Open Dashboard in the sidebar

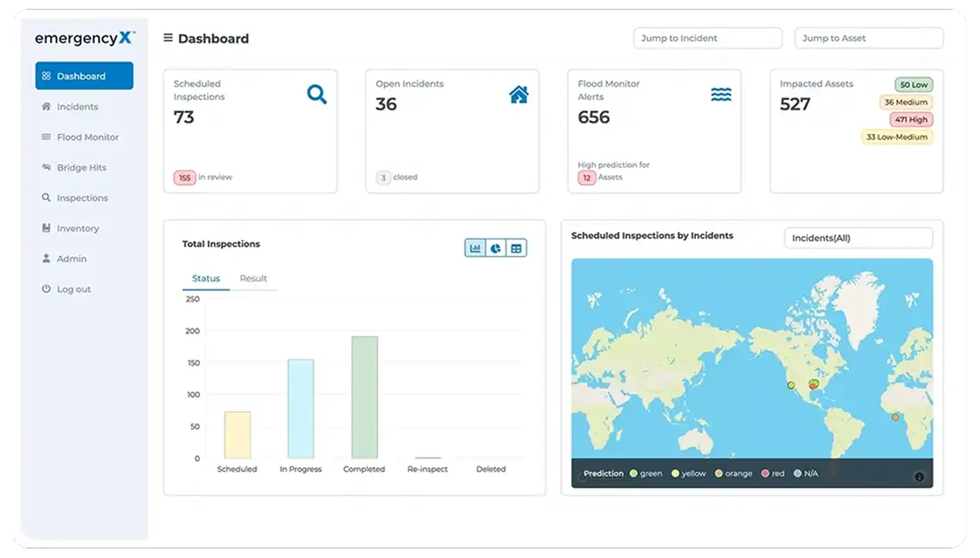84,76
